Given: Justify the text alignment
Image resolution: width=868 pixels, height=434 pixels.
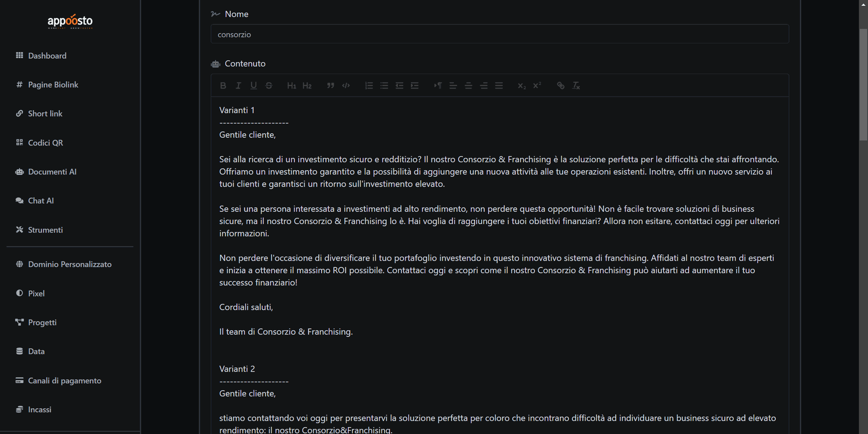Looking at the screenshot, I should pyautogui.click(x=499, y=86).
